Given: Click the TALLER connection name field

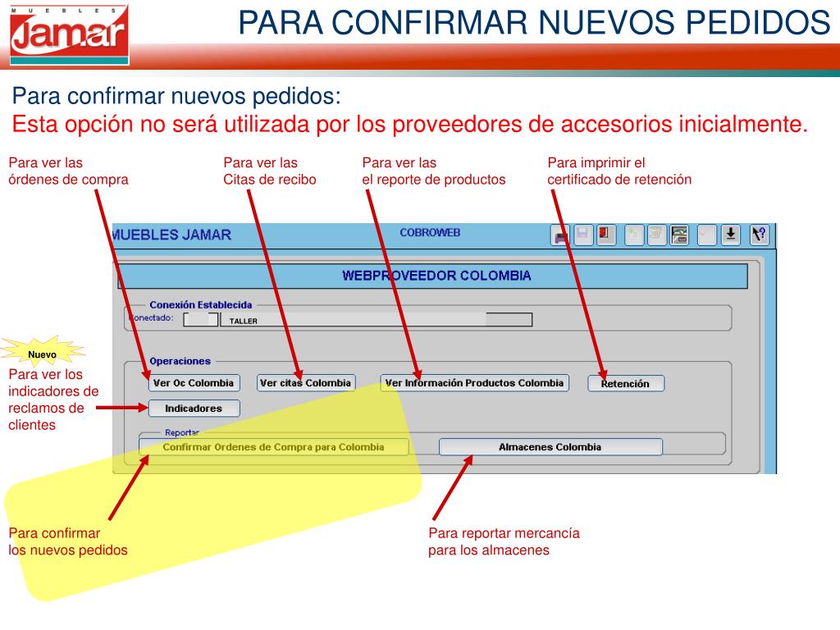Looking at the screenshot, I should (376, 320).
